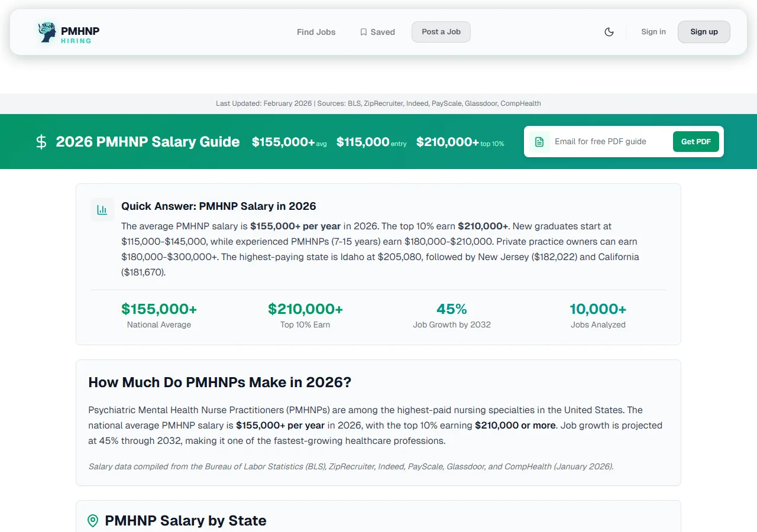Click the Get PDF button
Screen dimensions: 757x532
[x=696, y=142]
